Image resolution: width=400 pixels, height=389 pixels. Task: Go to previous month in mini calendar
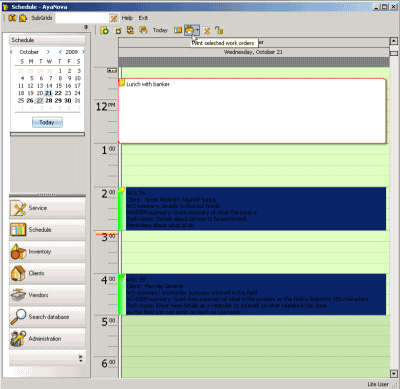12,52
